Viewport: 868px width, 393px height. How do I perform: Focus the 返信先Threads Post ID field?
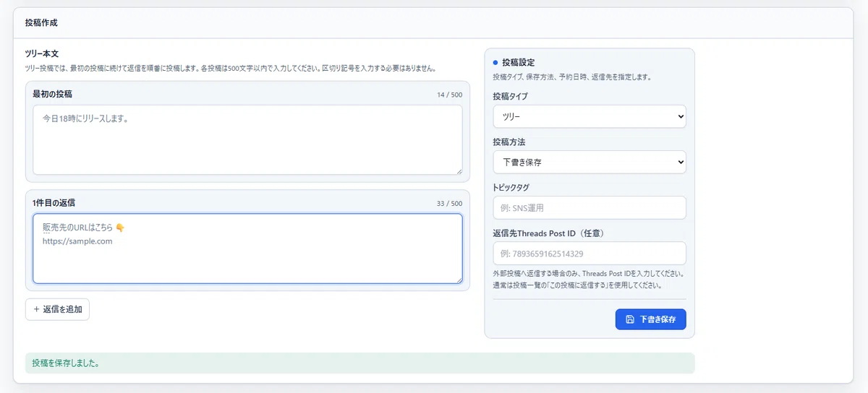(x=590, y=254)
